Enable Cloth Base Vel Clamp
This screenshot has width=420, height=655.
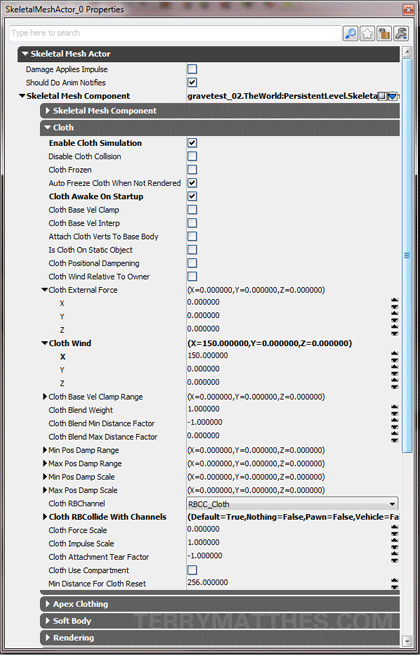click(x=192, y=210)
